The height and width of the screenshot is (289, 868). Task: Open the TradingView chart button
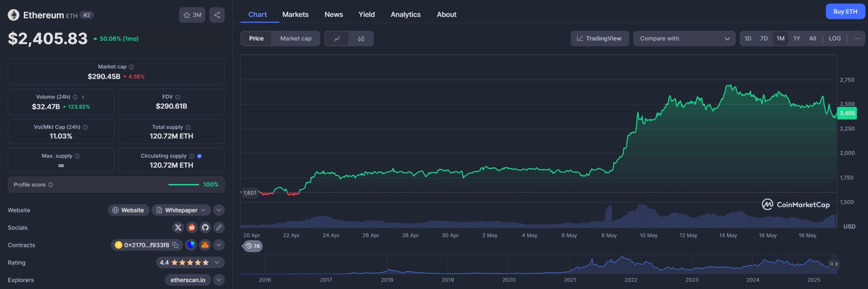pos(599,39)
